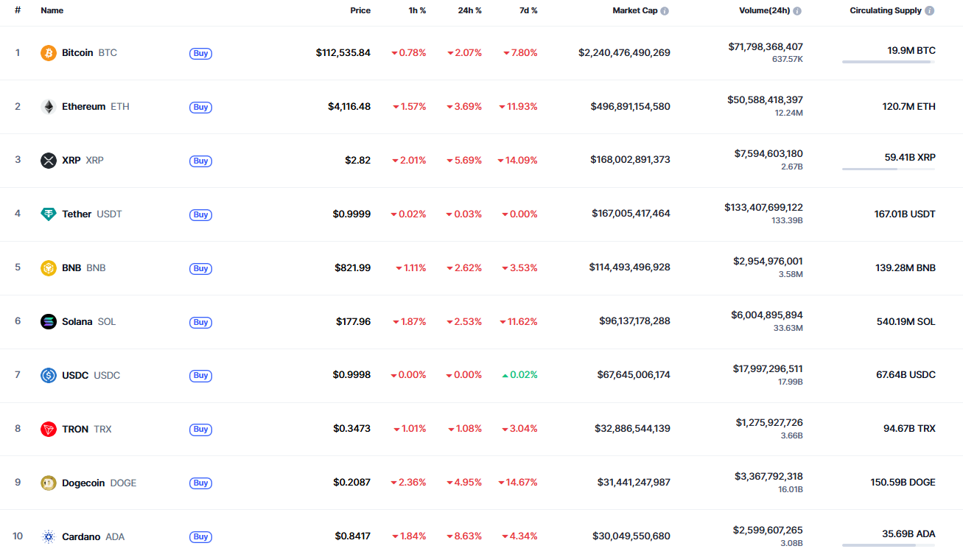
Task: Open Market Cap info tooltip icon
Action: 665,11
